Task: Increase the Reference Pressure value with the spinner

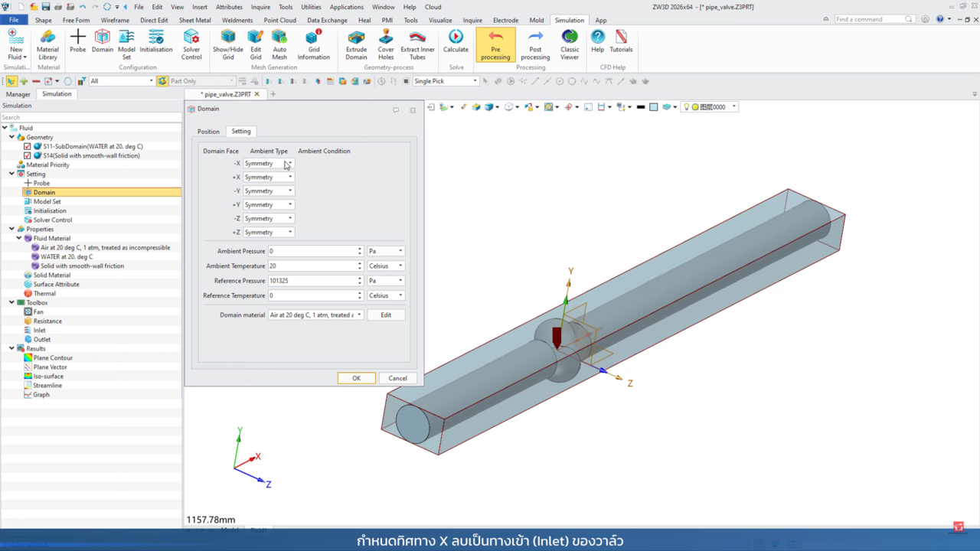Action: 360,279
